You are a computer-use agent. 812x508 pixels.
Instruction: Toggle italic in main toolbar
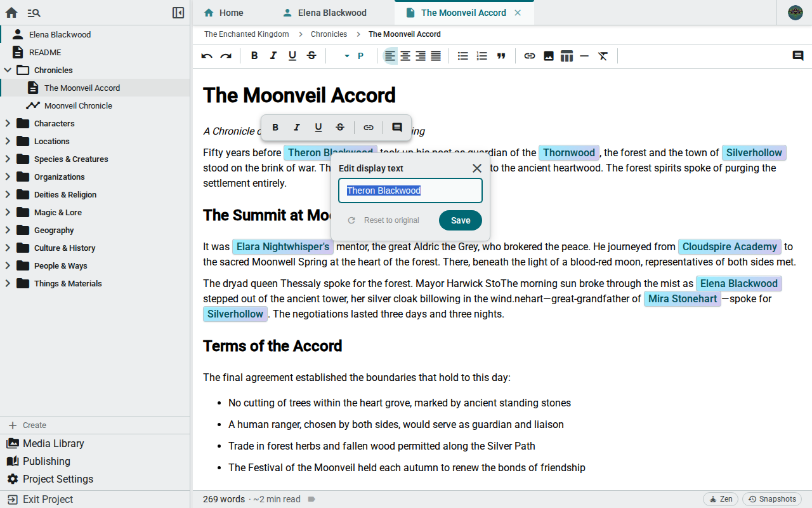click(273, 56)
